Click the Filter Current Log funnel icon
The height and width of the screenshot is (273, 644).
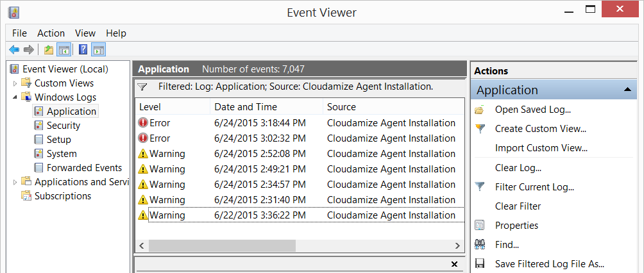click(480, 187)
